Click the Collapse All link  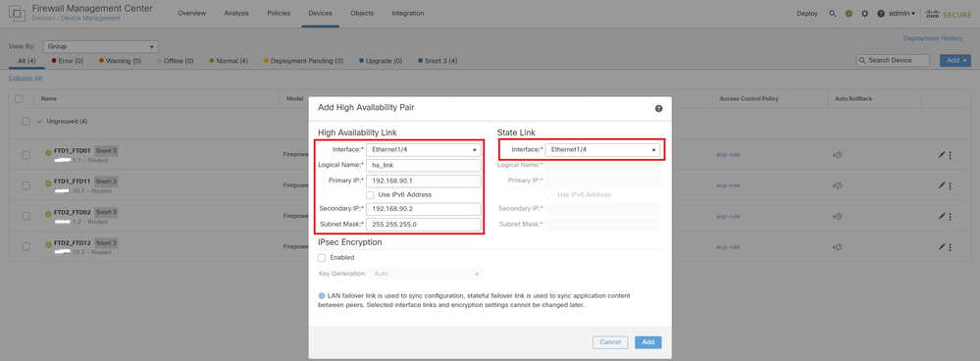(x=25, y=78)
